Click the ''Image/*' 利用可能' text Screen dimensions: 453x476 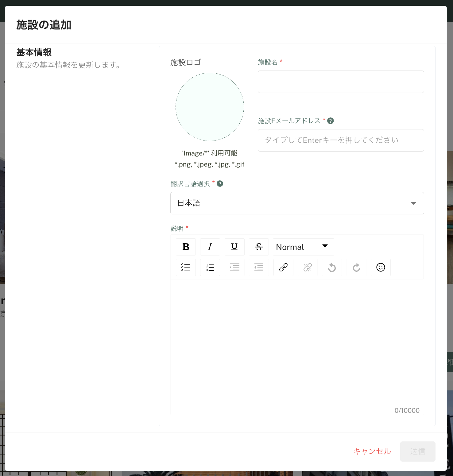[x=210, y=153]
